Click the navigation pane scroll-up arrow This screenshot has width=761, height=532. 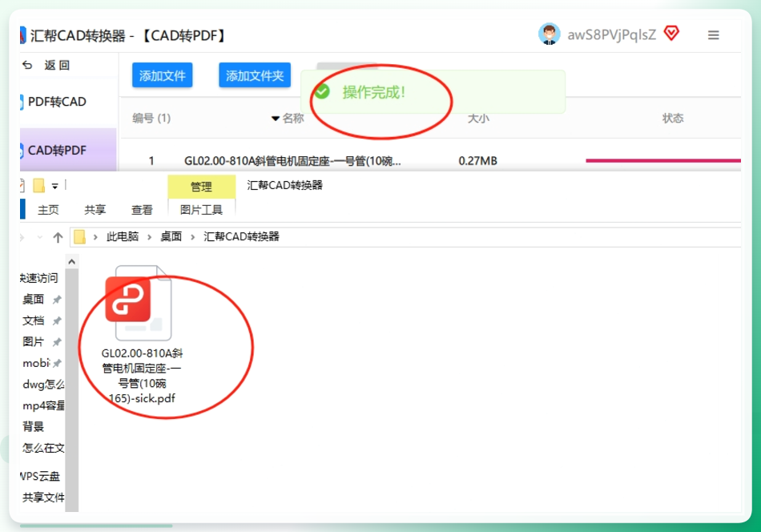[72, 262]
